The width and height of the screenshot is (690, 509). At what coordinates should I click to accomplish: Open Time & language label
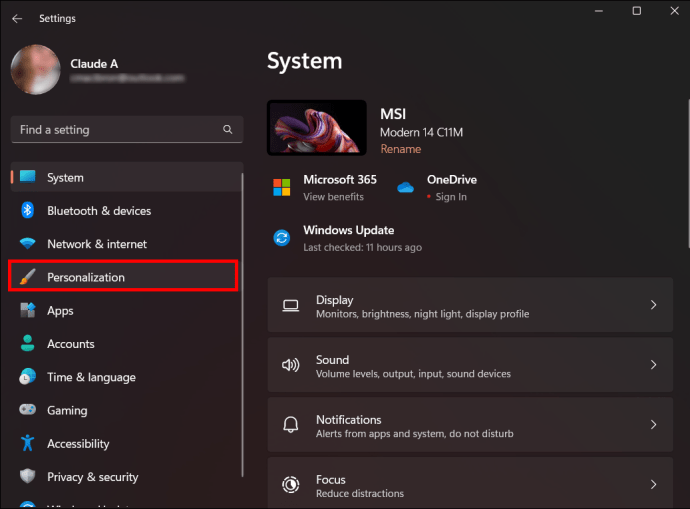point(91,377)
